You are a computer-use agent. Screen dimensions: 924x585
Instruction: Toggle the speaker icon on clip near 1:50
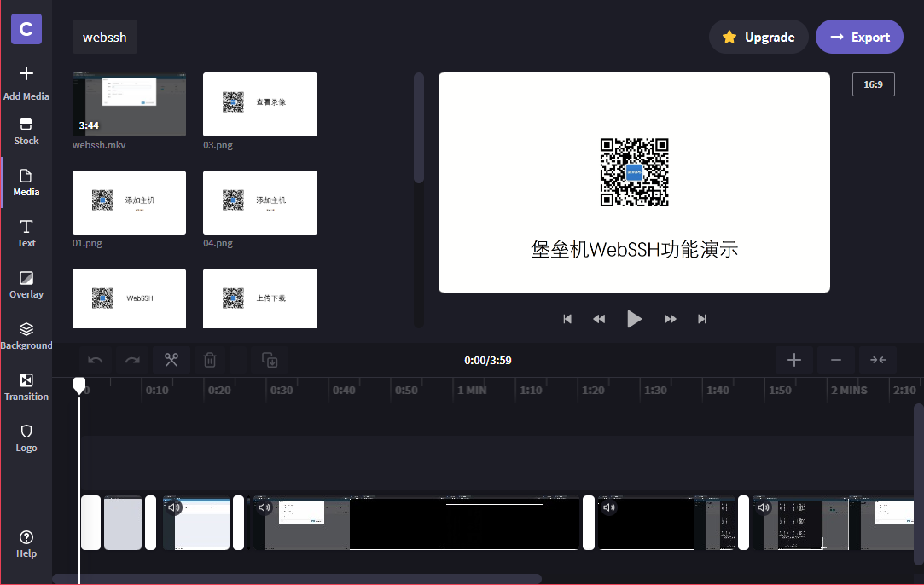[x=763, y=507]
